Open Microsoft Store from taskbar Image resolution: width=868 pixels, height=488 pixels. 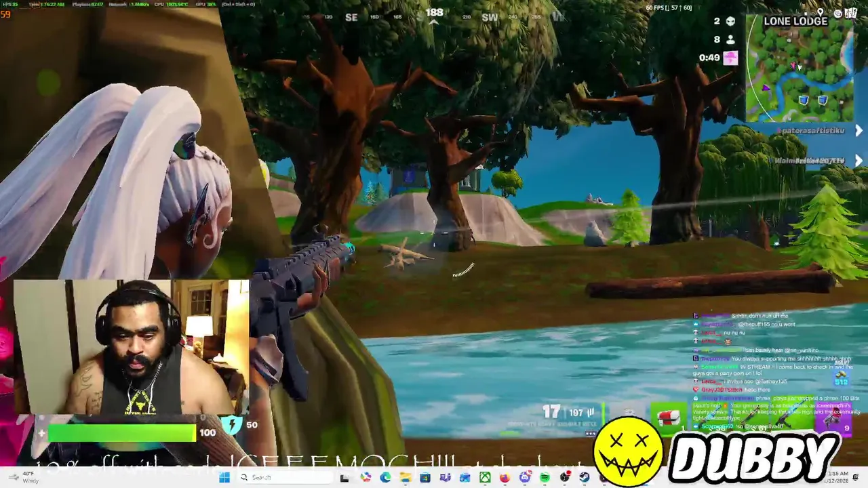coord(425,478)
